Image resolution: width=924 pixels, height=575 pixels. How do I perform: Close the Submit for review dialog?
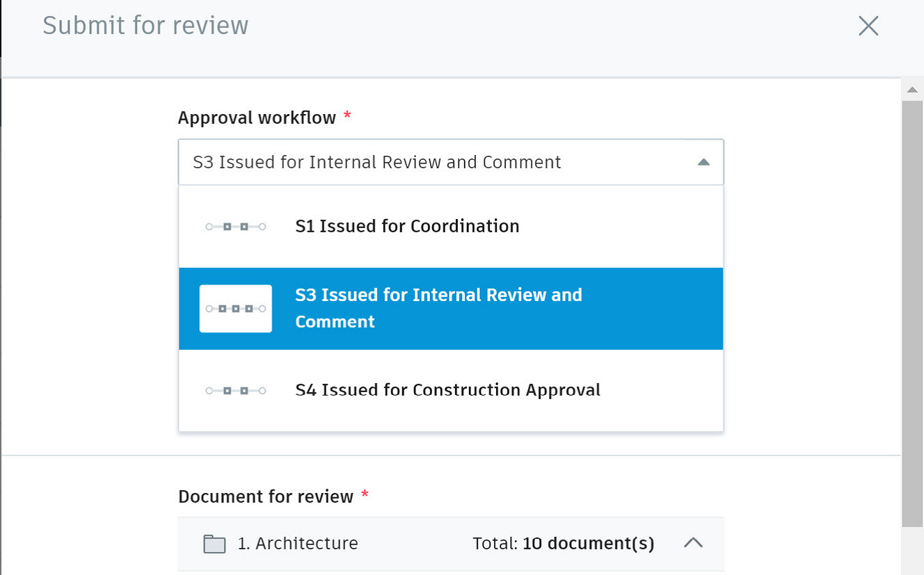tap(868, 26)
